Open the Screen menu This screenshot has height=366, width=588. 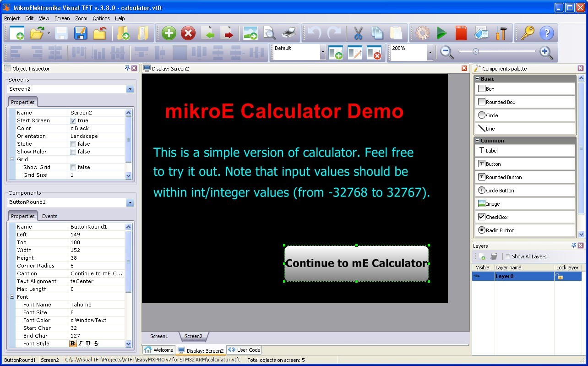62,18
